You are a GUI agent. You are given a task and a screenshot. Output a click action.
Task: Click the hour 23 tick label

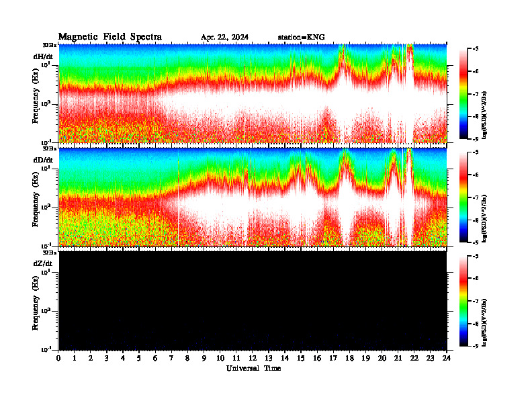[x=430, y=359]
